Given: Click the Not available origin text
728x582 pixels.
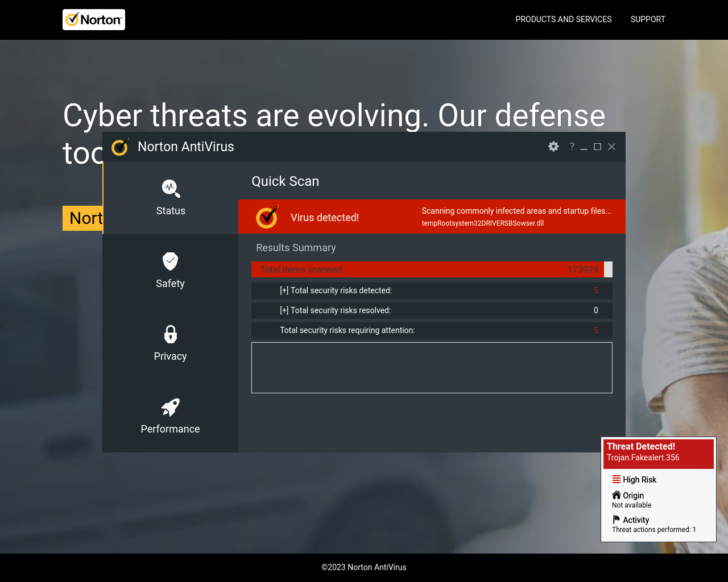Looking at the screenshot, I should click(632, 505).
